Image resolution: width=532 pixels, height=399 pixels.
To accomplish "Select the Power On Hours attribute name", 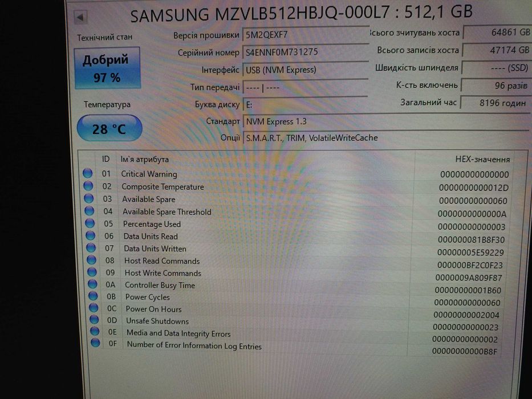I will pyautogui.click(x=154, y=309).
